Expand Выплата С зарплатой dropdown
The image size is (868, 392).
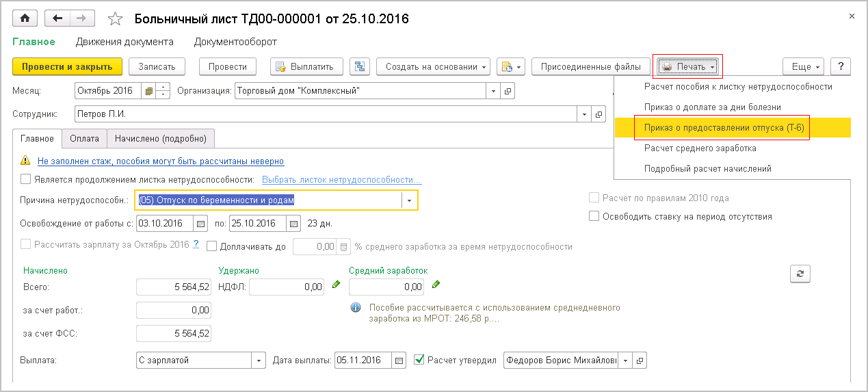pos(259,360)
